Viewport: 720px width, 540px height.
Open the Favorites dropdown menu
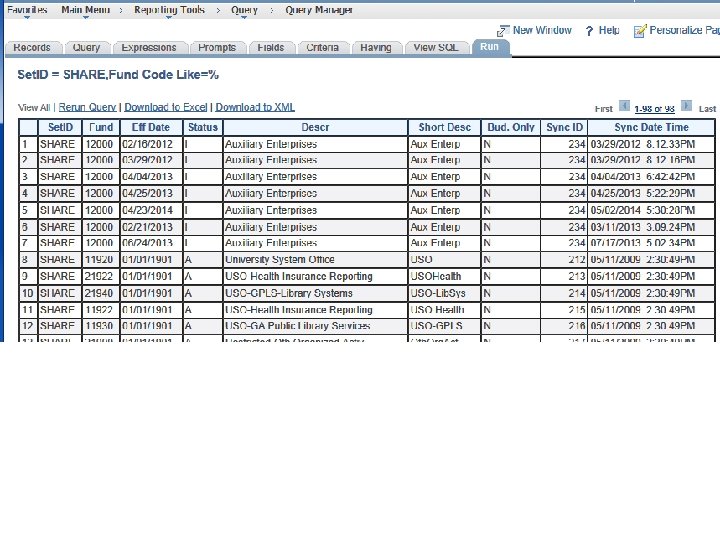pyautogui.click(x=27, y=10)
